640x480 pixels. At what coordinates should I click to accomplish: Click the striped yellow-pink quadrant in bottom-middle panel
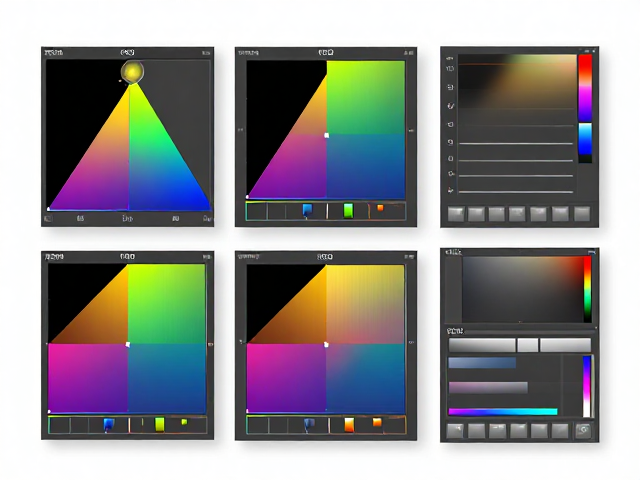pos(365,304)
